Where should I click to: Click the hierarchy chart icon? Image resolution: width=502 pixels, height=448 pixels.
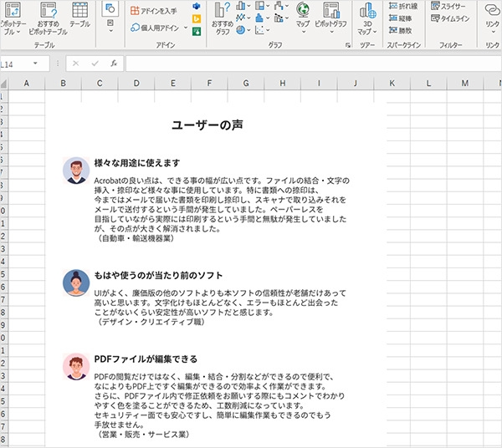tap(259, 6)
